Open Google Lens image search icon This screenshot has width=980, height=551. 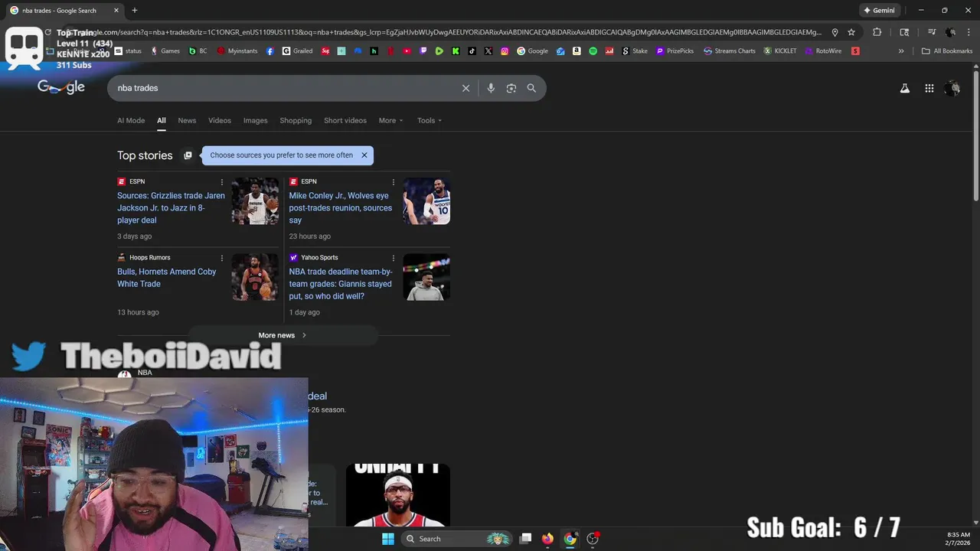click(511, 88)
